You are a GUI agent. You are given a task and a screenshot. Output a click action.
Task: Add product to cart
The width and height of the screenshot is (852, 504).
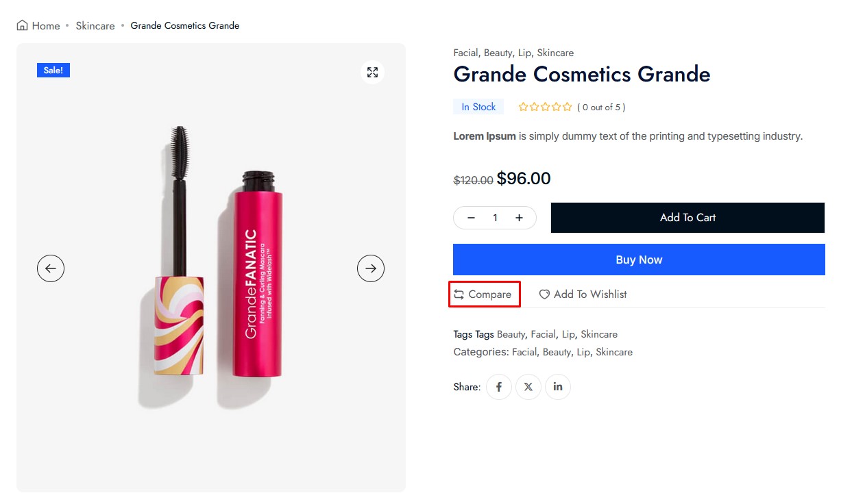pos(687,218)
